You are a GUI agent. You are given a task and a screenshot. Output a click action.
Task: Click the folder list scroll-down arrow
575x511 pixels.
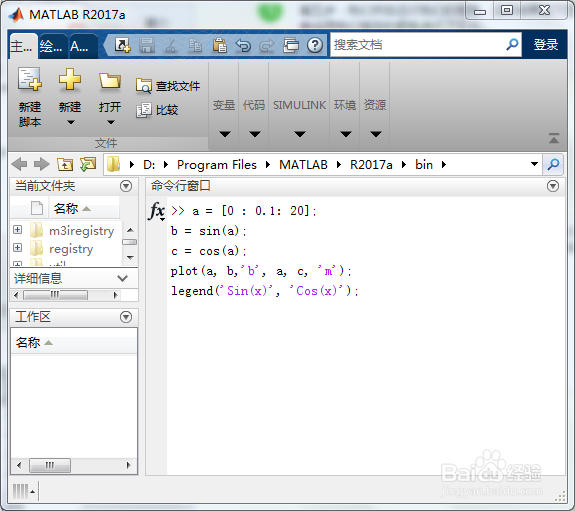coord(130,258)
